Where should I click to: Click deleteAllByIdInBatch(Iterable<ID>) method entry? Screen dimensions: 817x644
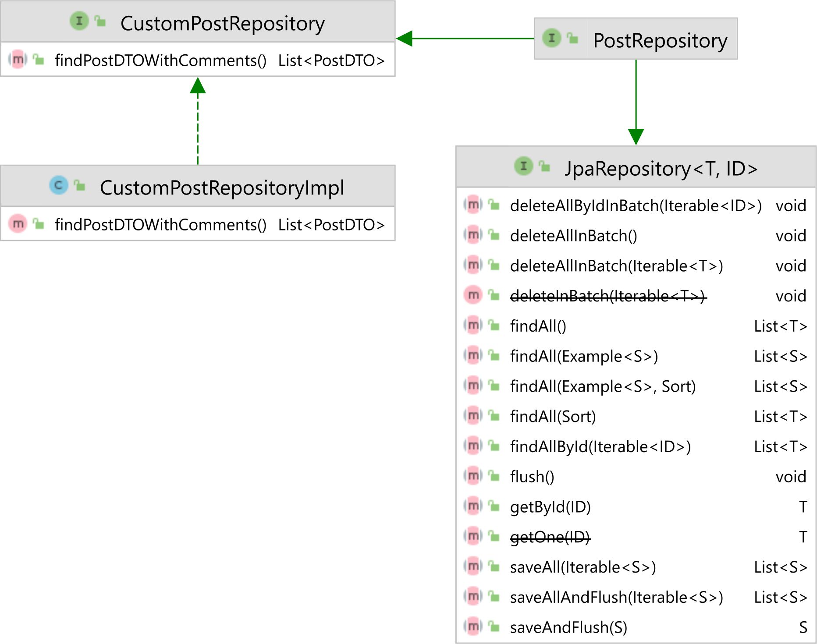(x=636, y=205)
